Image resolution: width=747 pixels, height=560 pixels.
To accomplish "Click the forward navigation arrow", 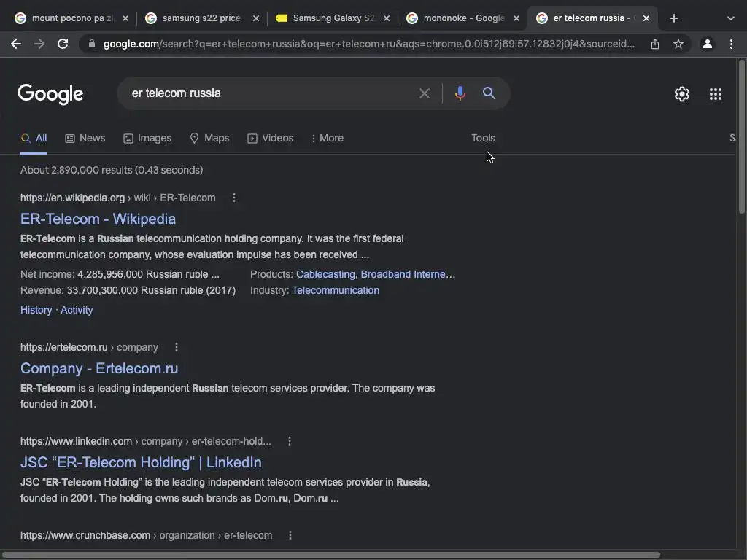I will [x=39, y=44].
